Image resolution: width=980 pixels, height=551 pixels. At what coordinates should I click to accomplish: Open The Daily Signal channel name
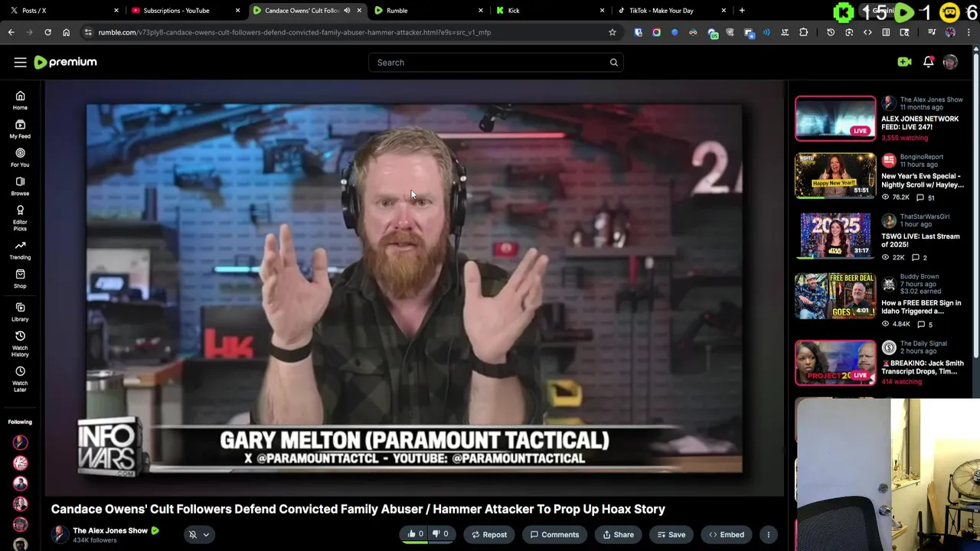tap(923, 344)
